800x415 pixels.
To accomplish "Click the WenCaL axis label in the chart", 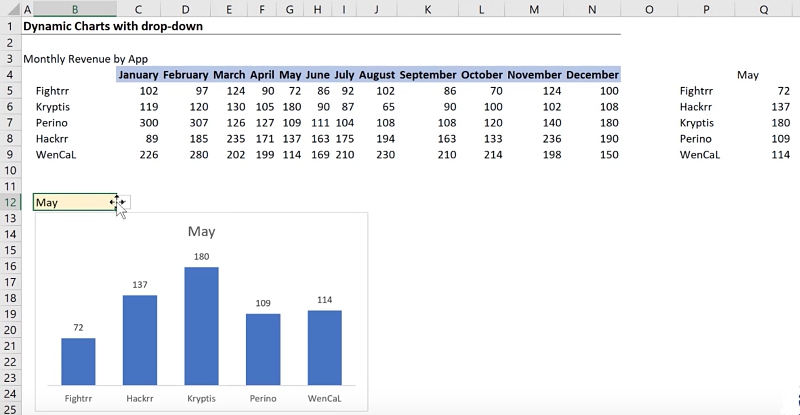I will pyautogui.click(x=325, y=398).
